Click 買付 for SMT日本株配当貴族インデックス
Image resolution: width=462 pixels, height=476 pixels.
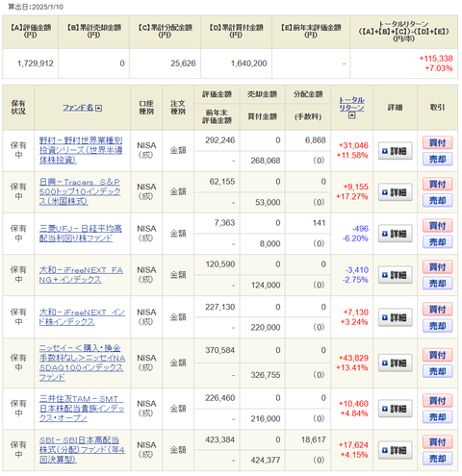437,400
